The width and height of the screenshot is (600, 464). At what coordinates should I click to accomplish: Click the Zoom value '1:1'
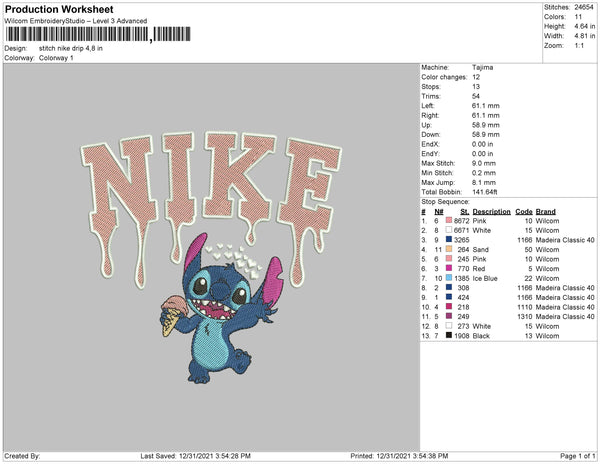tap(579, 46)
